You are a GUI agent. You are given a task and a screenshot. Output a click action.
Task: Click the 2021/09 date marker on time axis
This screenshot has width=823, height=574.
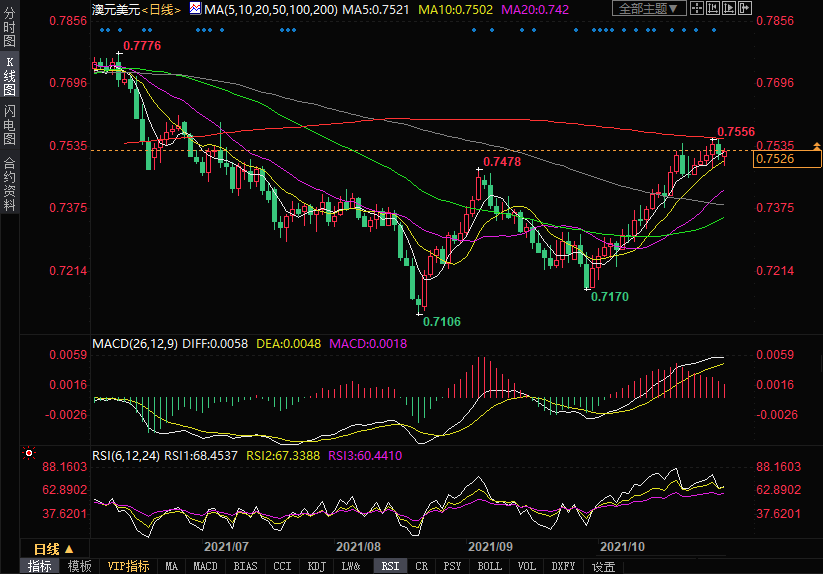(x=490, y=547)
